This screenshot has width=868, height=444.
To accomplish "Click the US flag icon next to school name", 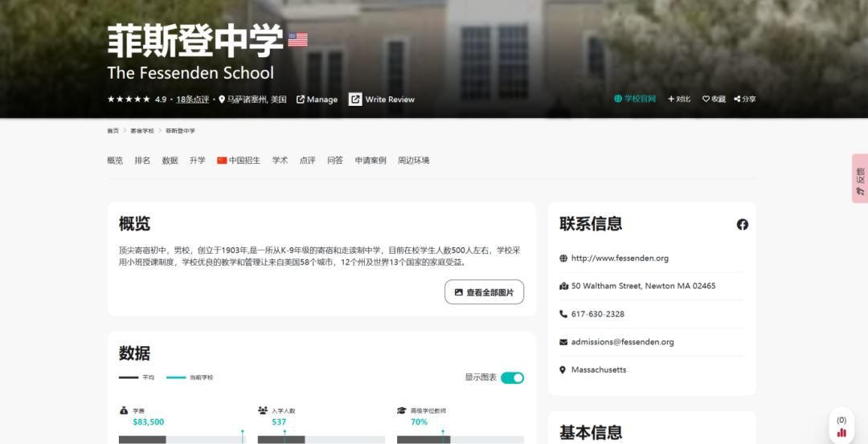I will click(298, 40).
